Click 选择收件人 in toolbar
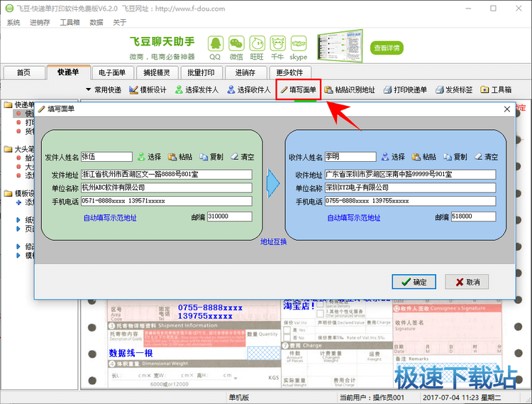This screenshot has width=532, height=404. [249, 89]
